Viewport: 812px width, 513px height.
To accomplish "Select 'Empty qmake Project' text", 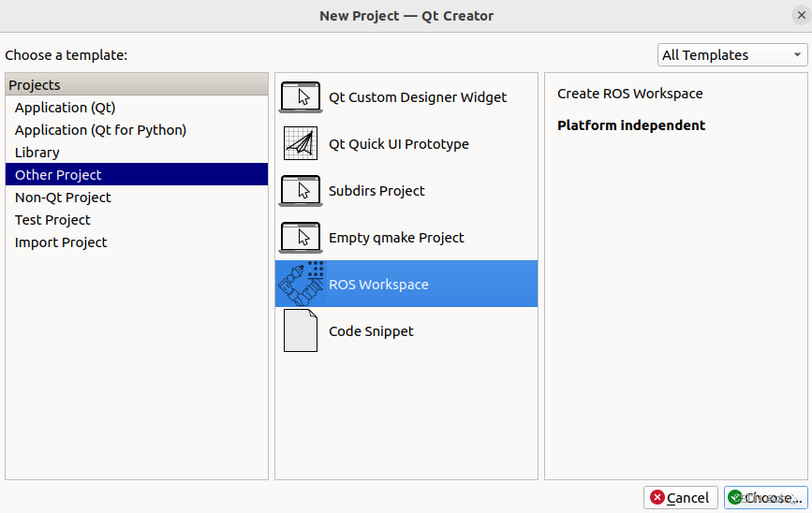I will point(396,238).
